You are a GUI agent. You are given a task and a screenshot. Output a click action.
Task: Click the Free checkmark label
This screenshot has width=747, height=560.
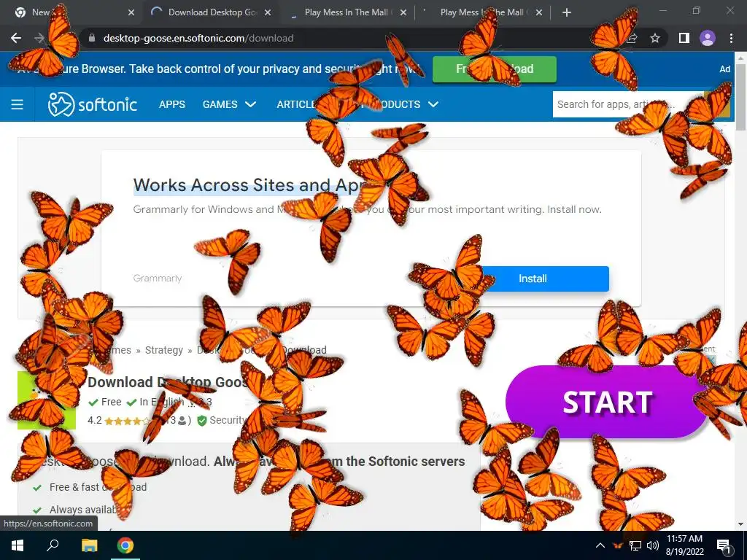(x=105, y=402)
